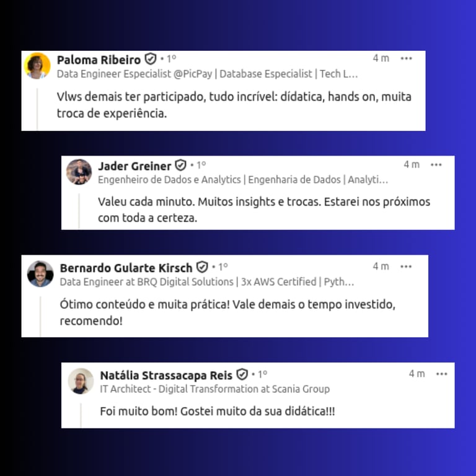
Task: Click verified shield beside Natália Strassacapa Reis
Action: [242, 374]
